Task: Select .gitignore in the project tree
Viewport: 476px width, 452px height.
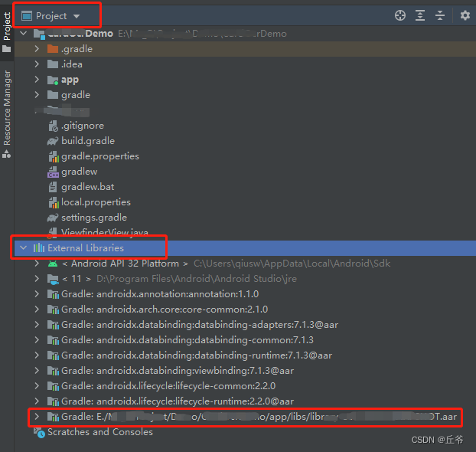Action: [x=83, y=126]
